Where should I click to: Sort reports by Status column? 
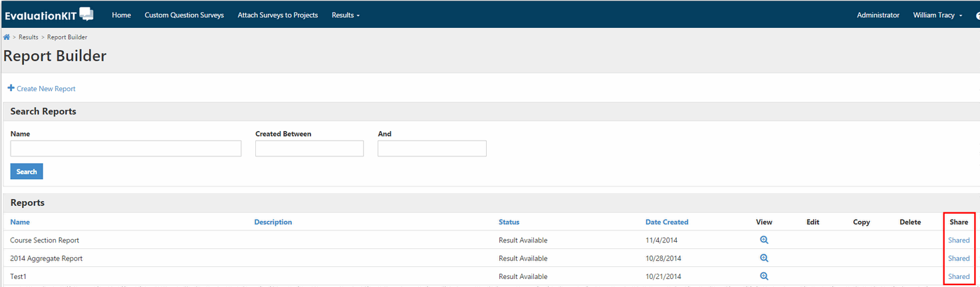(509, 222)
